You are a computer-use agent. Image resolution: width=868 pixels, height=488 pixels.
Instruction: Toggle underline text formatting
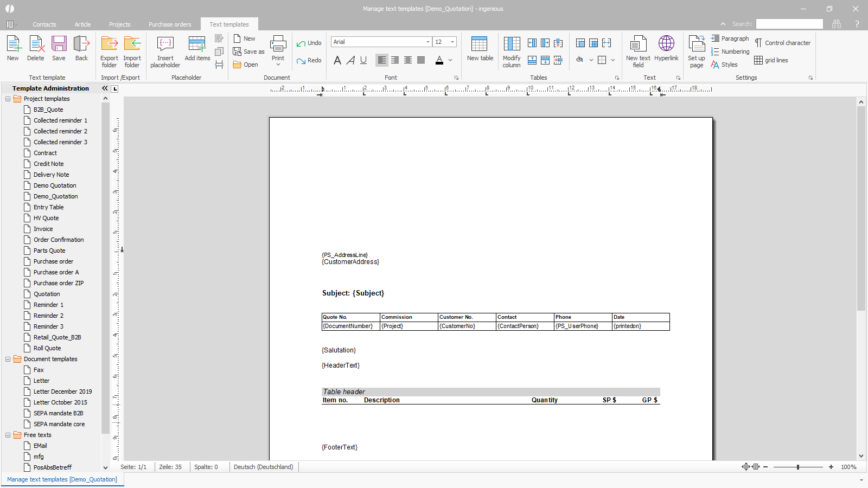[x=363, y=60]
